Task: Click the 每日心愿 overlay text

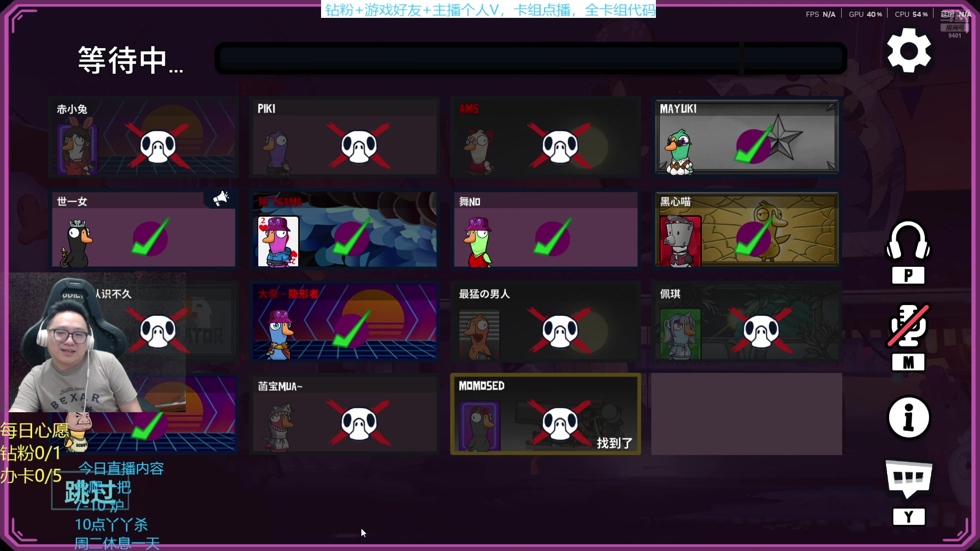Action: click(x=34, y=431)
